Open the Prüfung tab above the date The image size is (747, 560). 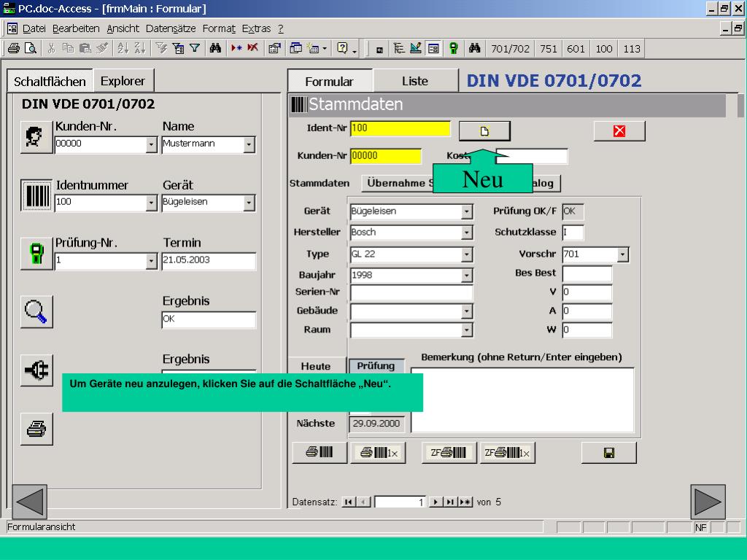(x=376, y=366)
